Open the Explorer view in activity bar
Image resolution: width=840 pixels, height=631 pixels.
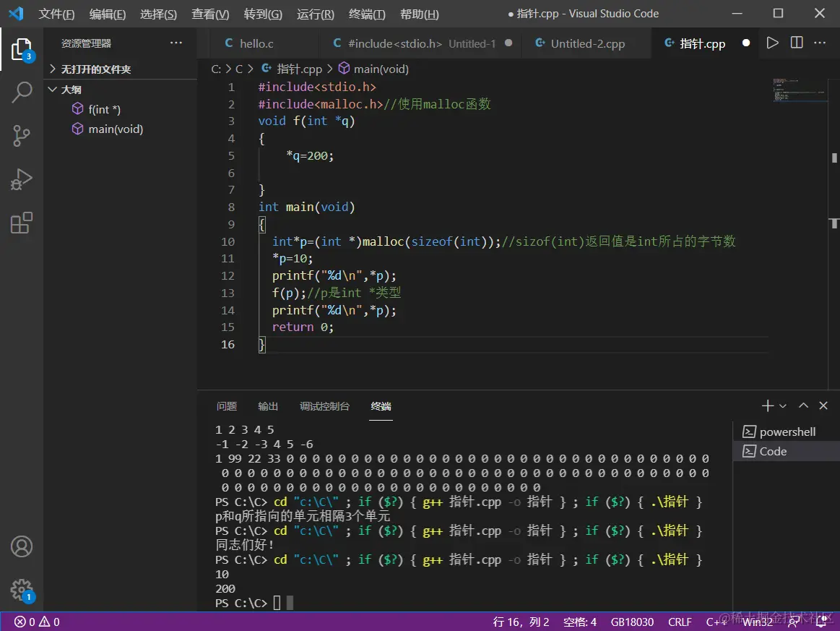22,49
